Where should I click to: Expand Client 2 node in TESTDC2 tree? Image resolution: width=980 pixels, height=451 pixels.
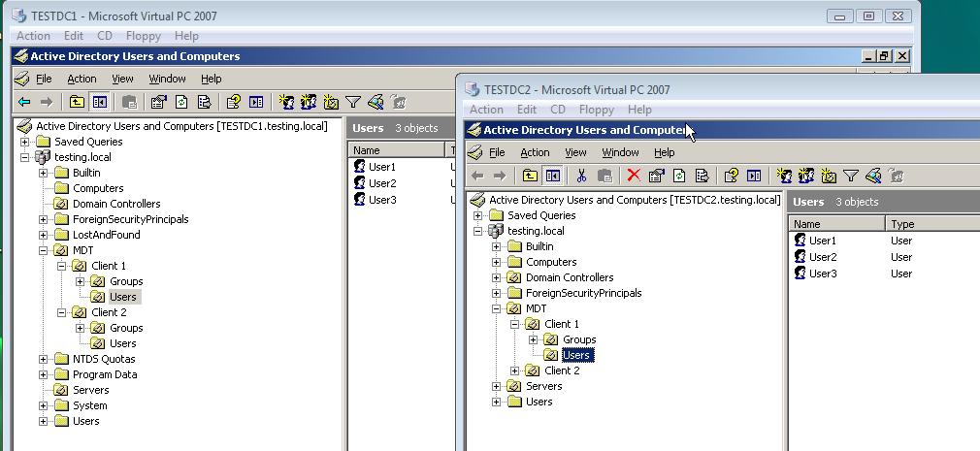pos(515,371)
